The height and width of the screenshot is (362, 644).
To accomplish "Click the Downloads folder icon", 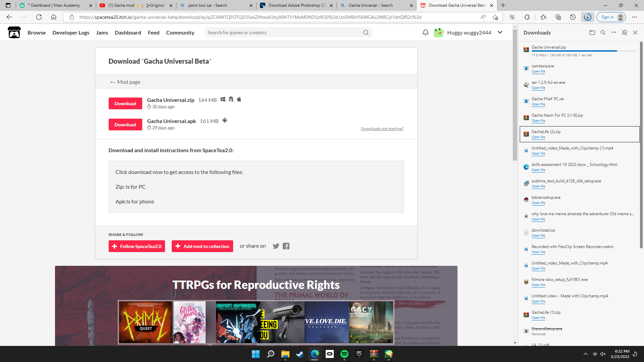I will pos(593,32).
